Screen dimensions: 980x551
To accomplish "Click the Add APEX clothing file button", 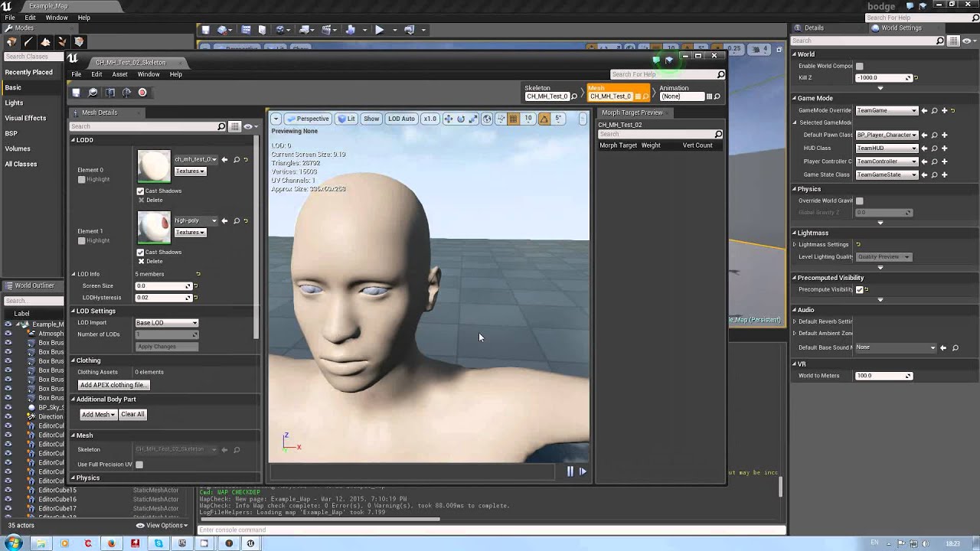I will [113, 385].
